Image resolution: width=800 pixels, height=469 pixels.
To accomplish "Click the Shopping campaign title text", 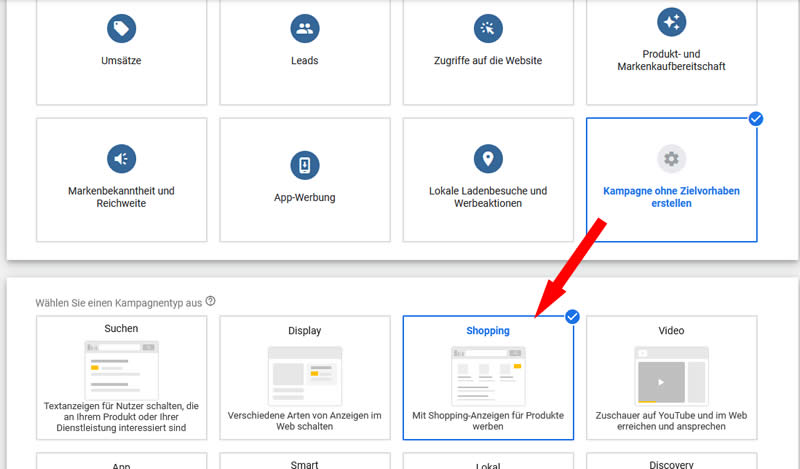I will click(488, 331).
